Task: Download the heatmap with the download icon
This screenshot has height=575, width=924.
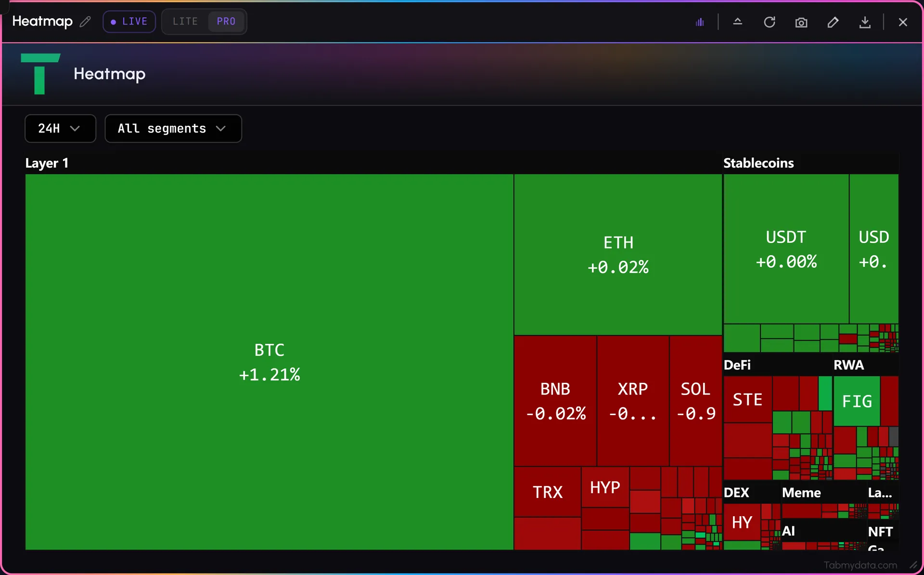Action: click(865, 22)
